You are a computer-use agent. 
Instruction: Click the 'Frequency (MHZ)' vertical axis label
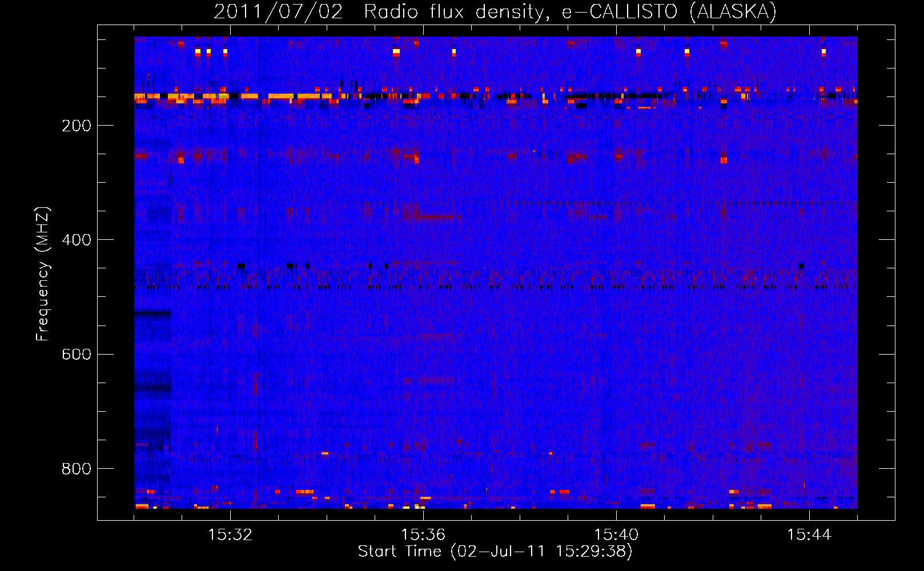[x=43, y=274]
